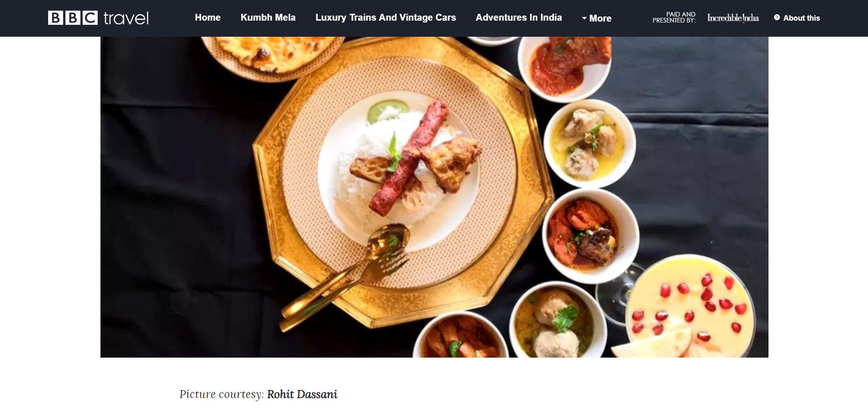Click the question mark icon beside About this
This screenshot has width=868, height=415.
pos(777,17)
